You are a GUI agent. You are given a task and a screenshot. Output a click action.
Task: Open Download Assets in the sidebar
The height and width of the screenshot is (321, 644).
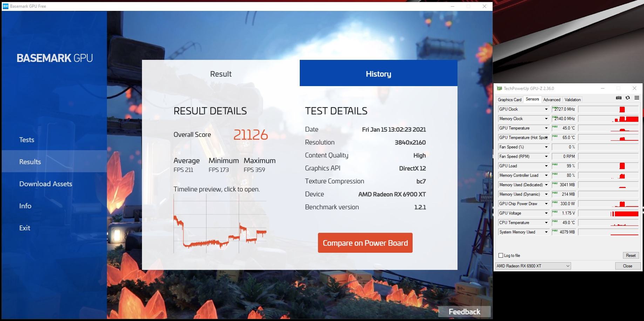(x=46, y=184)
